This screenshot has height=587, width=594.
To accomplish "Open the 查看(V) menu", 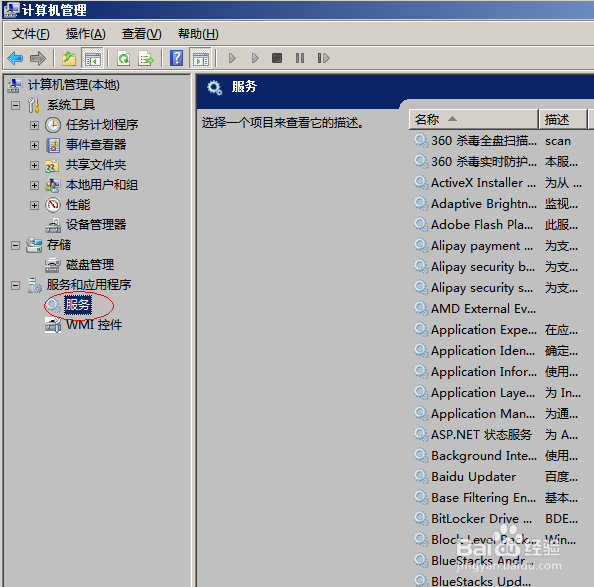I will click(142, 34).
